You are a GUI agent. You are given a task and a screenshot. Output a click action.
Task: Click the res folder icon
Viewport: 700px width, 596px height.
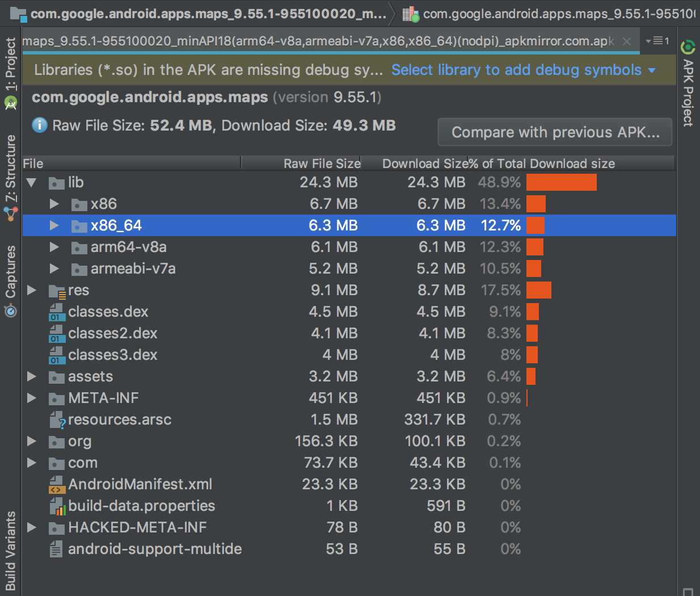coord(57,291)
